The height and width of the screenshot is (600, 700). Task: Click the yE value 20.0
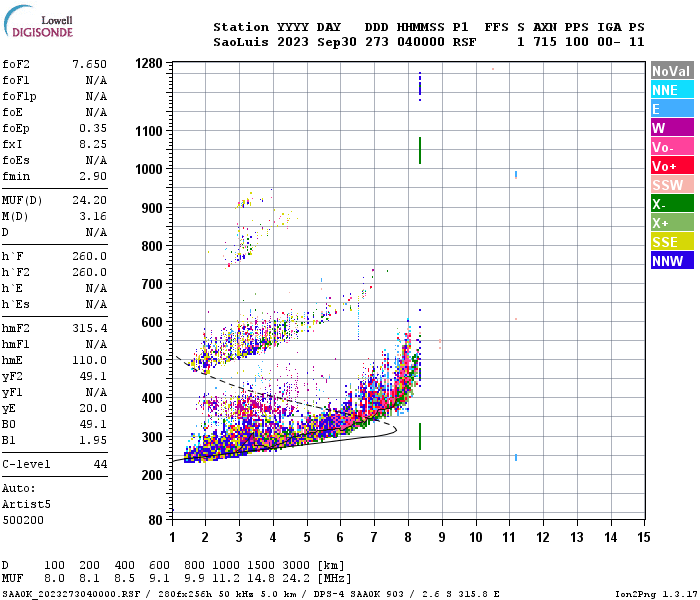click(93, 408)
